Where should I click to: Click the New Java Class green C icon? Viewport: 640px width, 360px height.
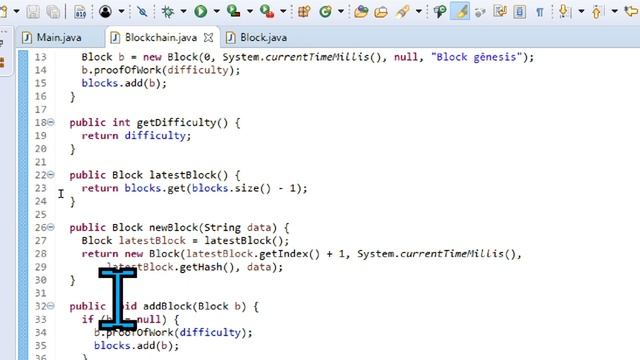point(325,11)
